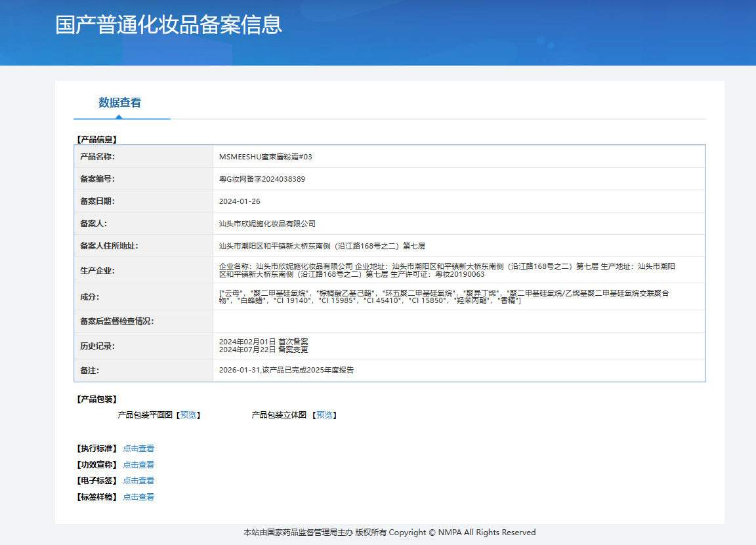
Task: Select filing date 2024-01-26
Action: pyautogui.click(x=240, y=201)
